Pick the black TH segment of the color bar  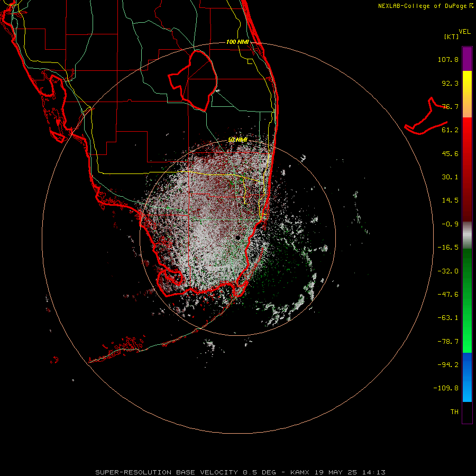pyautogui.click(x=467, y=412)
